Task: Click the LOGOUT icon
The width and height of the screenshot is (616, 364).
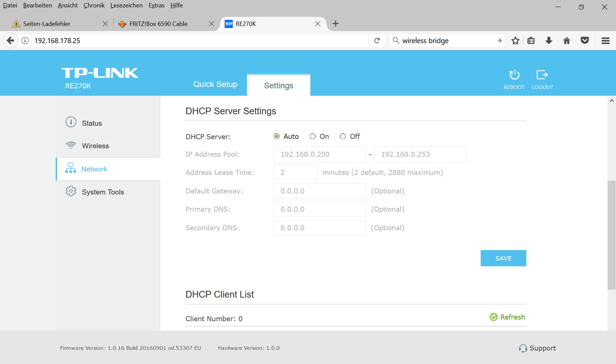Action: 542,75
